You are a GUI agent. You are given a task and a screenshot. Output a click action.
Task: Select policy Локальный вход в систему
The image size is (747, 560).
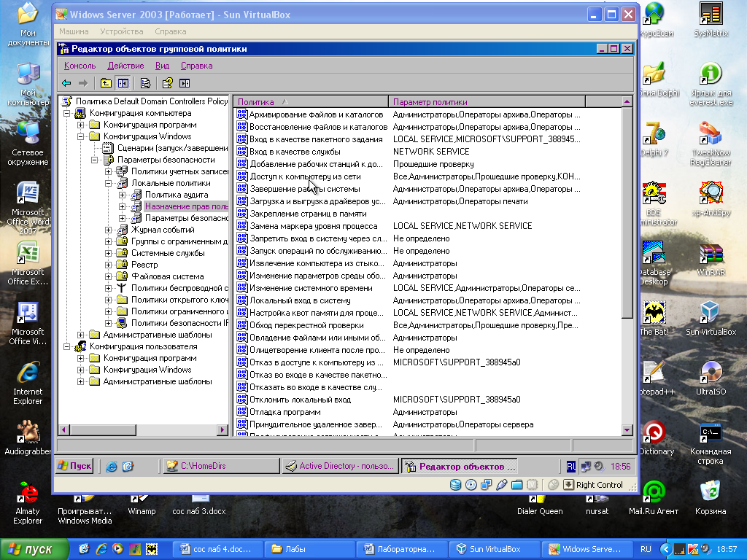[300, 301]
